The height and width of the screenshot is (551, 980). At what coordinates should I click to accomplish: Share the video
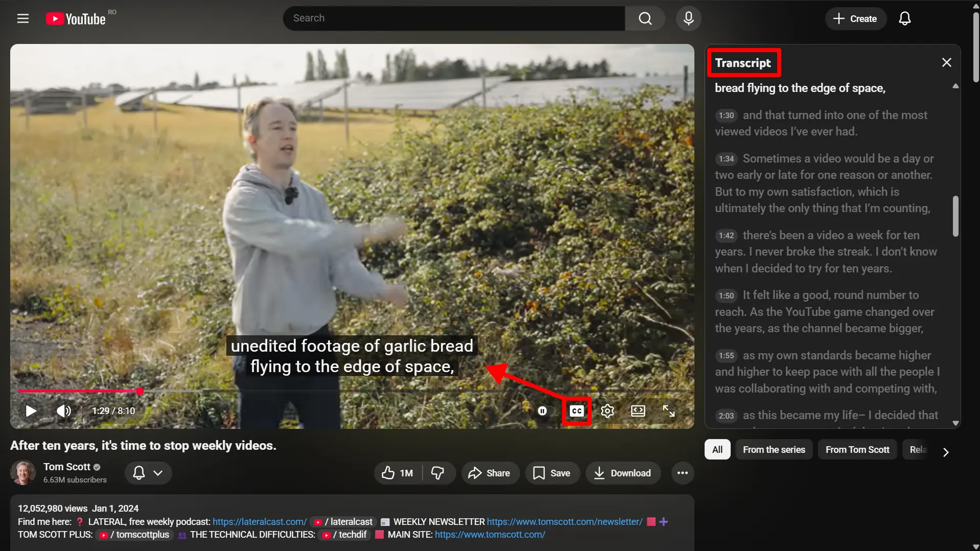(x=490, y=473)
